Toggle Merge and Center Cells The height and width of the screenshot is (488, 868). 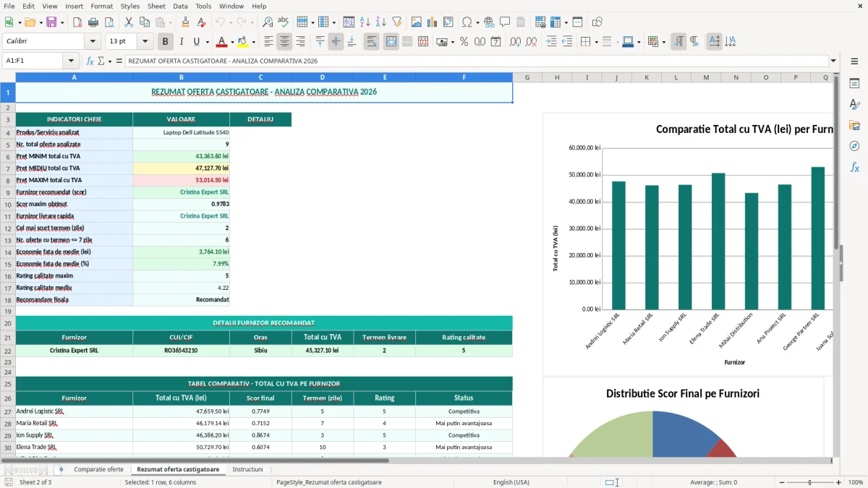click(x=391, y=42)
